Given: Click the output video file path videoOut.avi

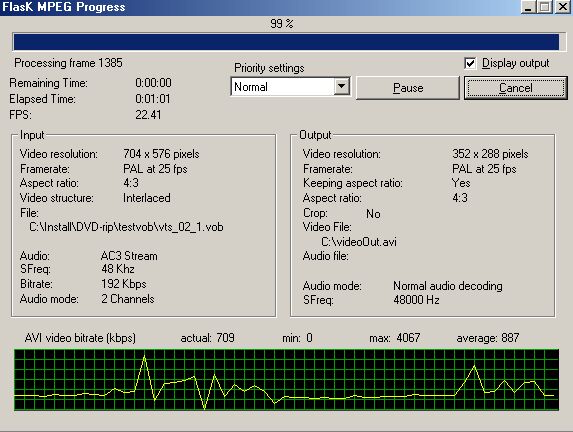Looking at the screenshot, I should tap(359, 242).
